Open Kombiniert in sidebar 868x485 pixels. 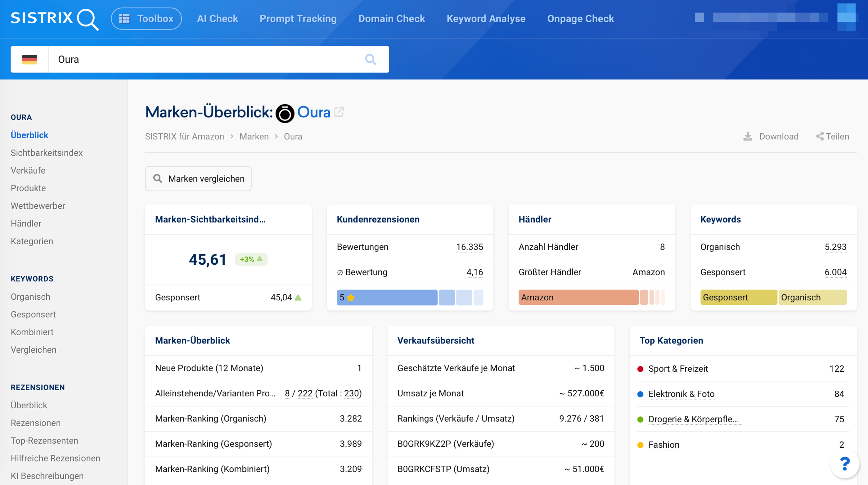32,332
